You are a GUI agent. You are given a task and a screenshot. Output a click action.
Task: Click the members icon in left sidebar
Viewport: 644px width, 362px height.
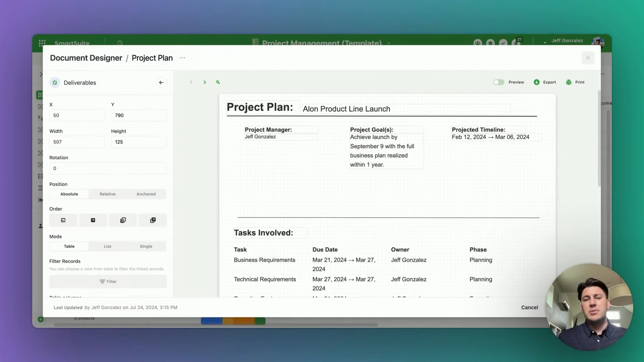pyautogui.click(x=41, y=226)
